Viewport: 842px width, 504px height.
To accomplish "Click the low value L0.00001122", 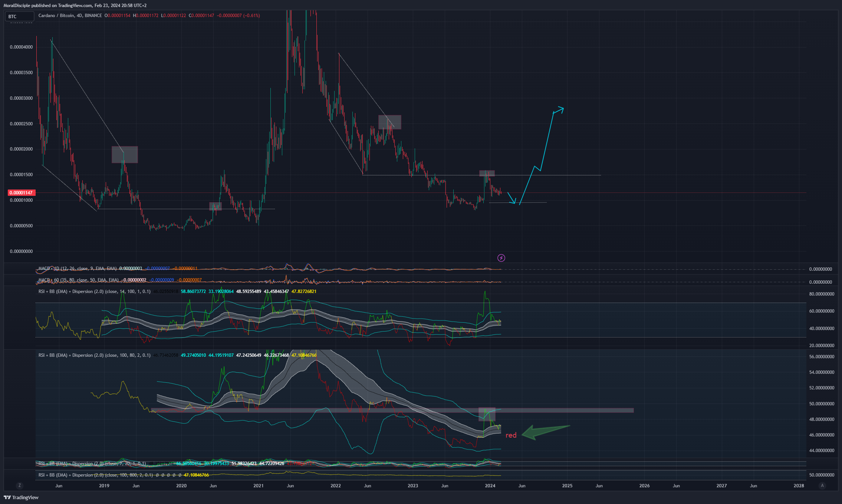I will pos(174,16).
